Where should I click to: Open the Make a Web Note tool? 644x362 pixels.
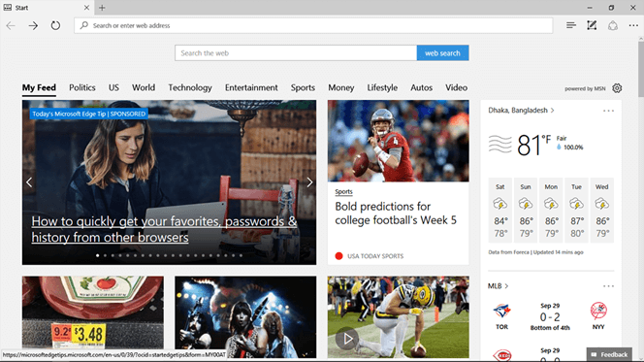[x=592, y=25]
